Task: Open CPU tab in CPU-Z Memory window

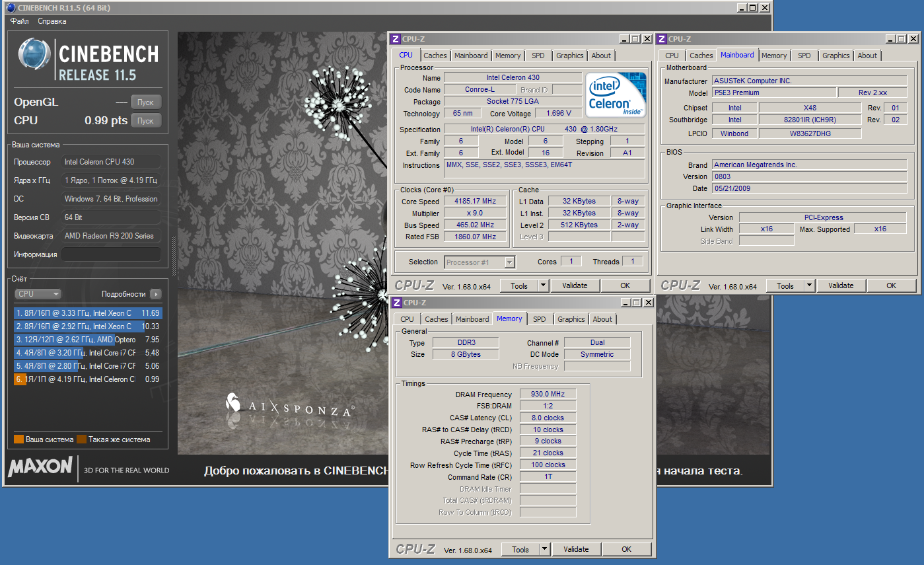Action: pyautogui.click(x=408, y=319)
